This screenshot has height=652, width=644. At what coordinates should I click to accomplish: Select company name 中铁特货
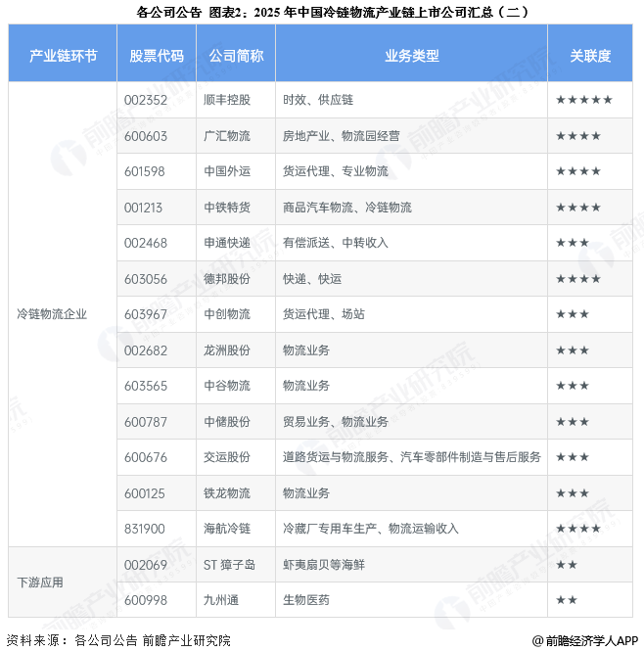coord(227,208)
